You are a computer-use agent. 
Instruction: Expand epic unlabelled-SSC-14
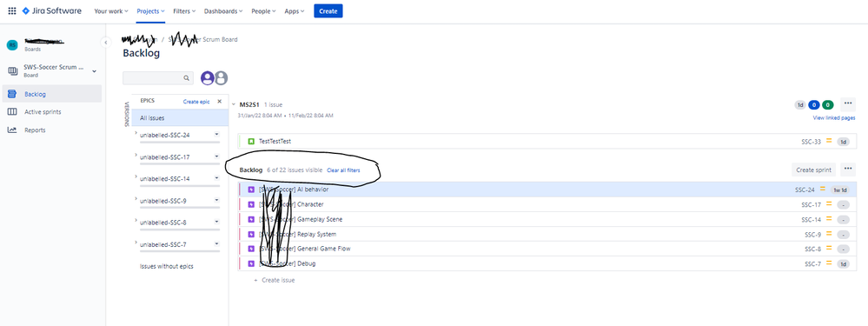point(136,176)
